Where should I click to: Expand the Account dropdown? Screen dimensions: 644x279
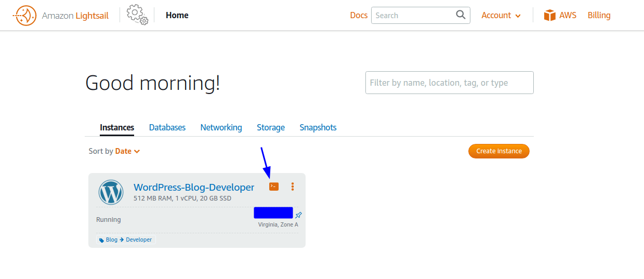coord(501,16)
